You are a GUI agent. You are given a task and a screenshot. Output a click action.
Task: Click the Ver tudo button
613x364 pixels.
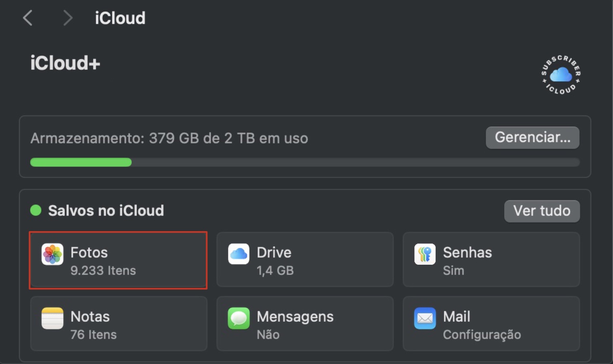click(x=542, y=211)
